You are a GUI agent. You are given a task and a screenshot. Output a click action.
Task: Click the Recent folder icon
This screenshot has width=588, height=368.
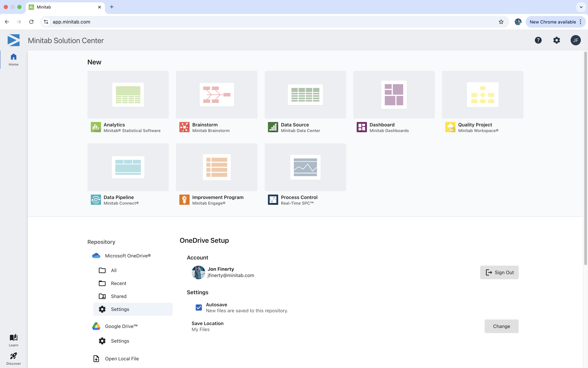point(102,283)
